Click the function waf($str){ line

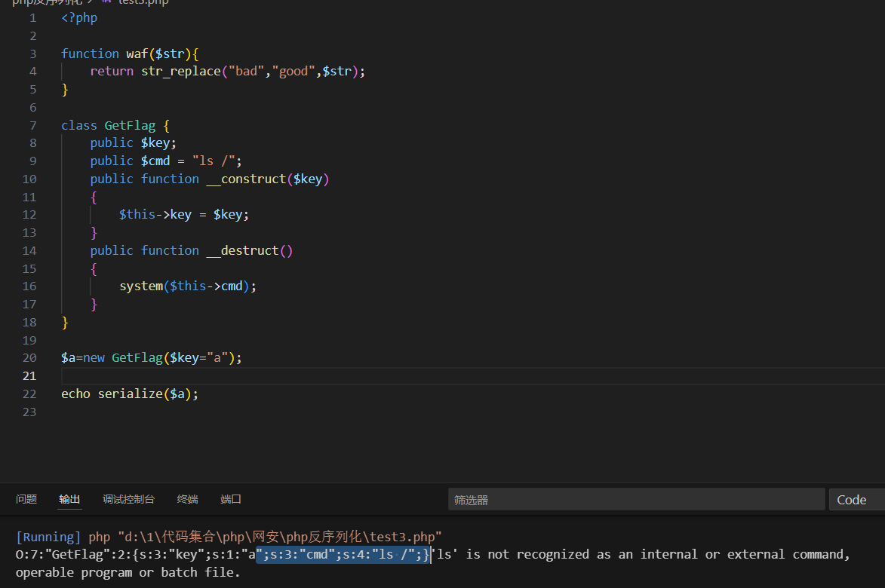(130, 54)
